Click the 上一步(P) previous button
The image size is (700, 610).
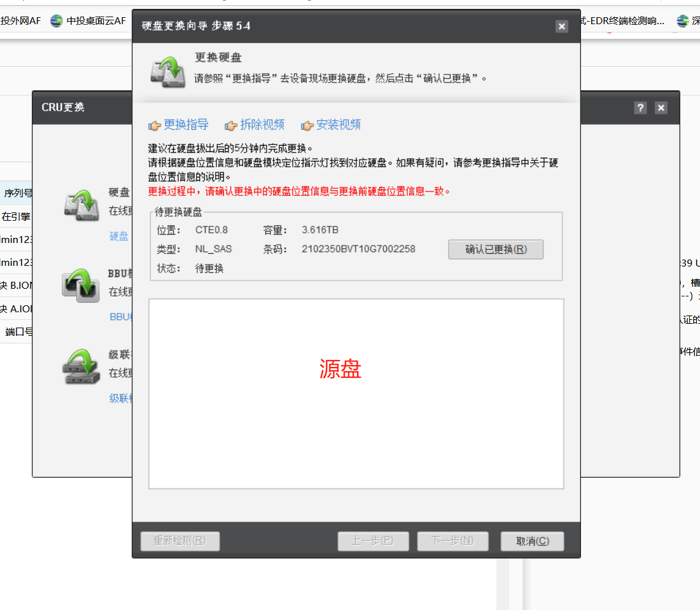coord(373,541)
